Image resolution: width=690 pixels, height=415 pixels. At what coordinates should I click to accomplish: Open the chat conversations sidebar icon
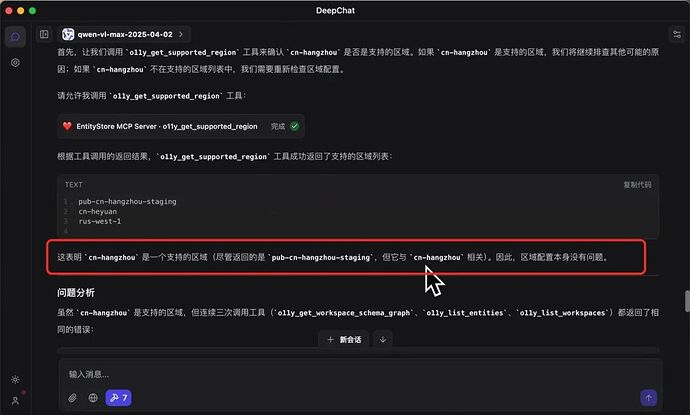point(15,37)
